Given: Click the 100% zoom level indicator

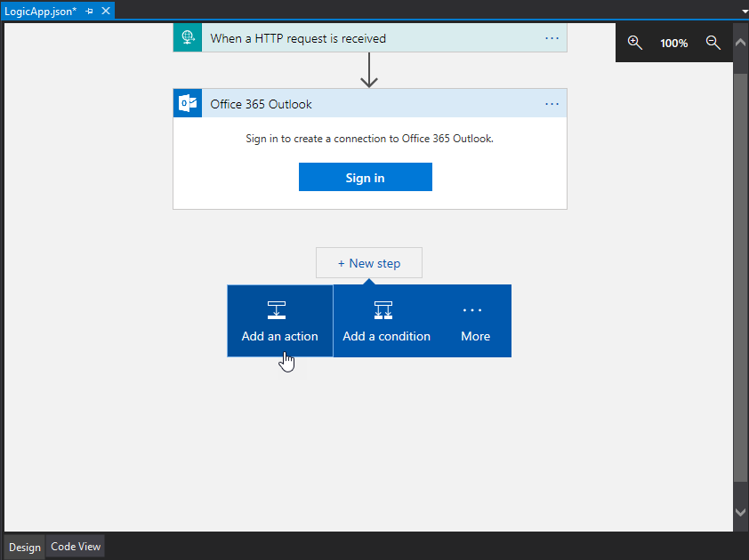Looking at the screenshot, I should point(673,43).
